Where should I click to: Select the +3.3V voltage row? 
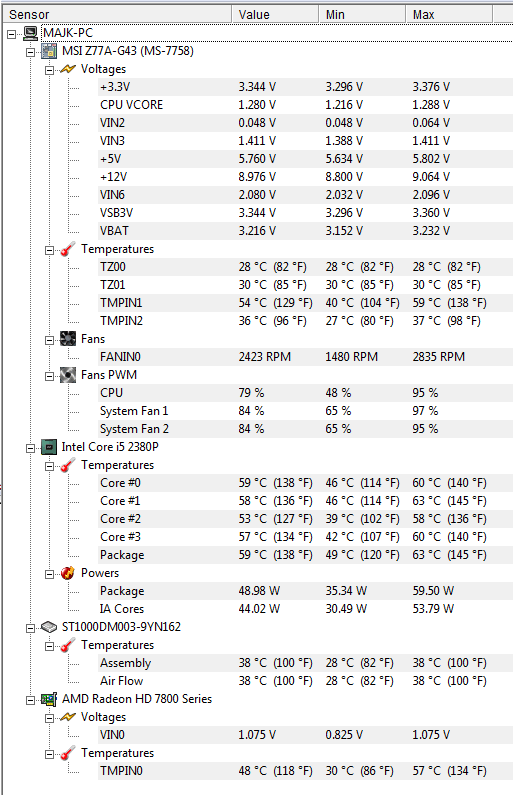(x=305, y=87)
